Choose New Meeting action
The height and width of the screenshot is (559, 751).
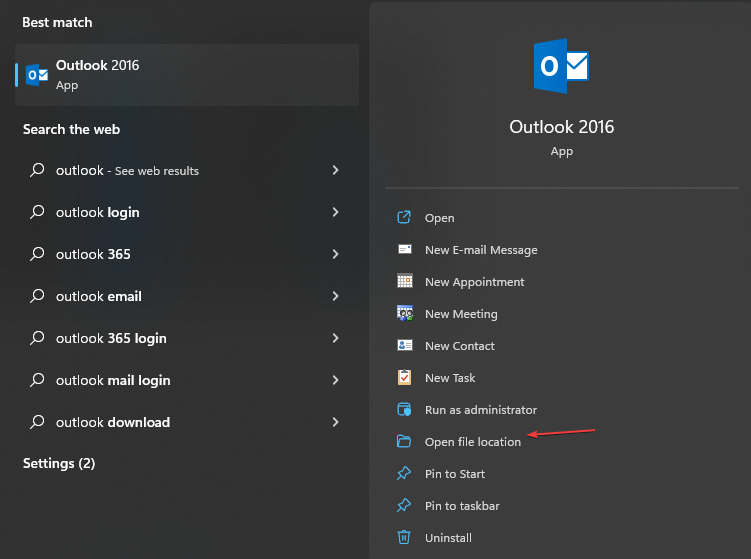(x=461, y=314)
